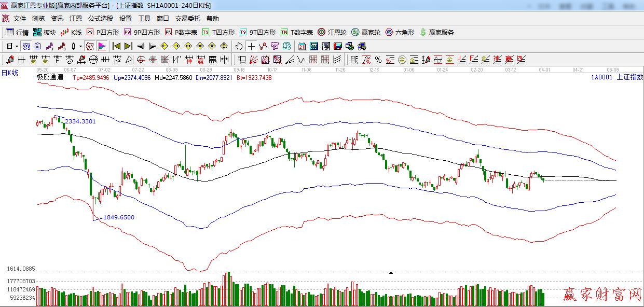Toggle the crosshair cursor button

(251, 46)
